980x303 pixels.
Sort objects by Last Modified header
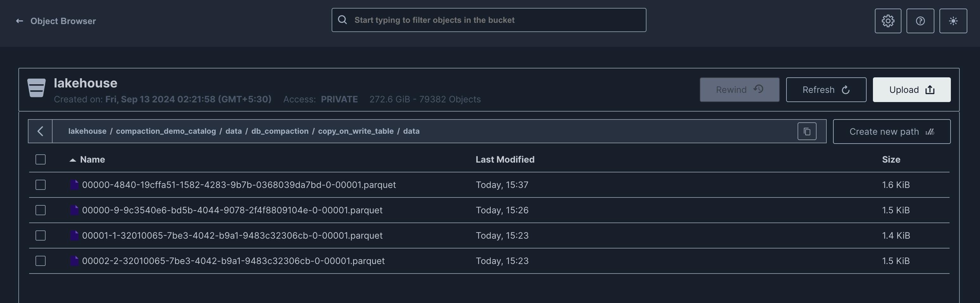(505, 159)
